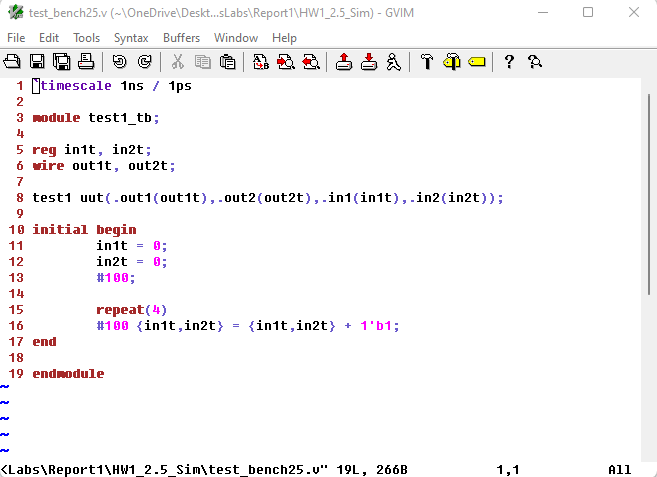Open the File menu
657x477 pixels.
coord(16,38)
